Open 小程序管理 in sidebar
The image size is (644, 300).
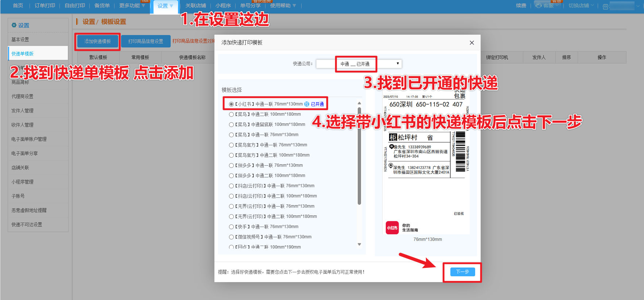(x=38, y=182)
